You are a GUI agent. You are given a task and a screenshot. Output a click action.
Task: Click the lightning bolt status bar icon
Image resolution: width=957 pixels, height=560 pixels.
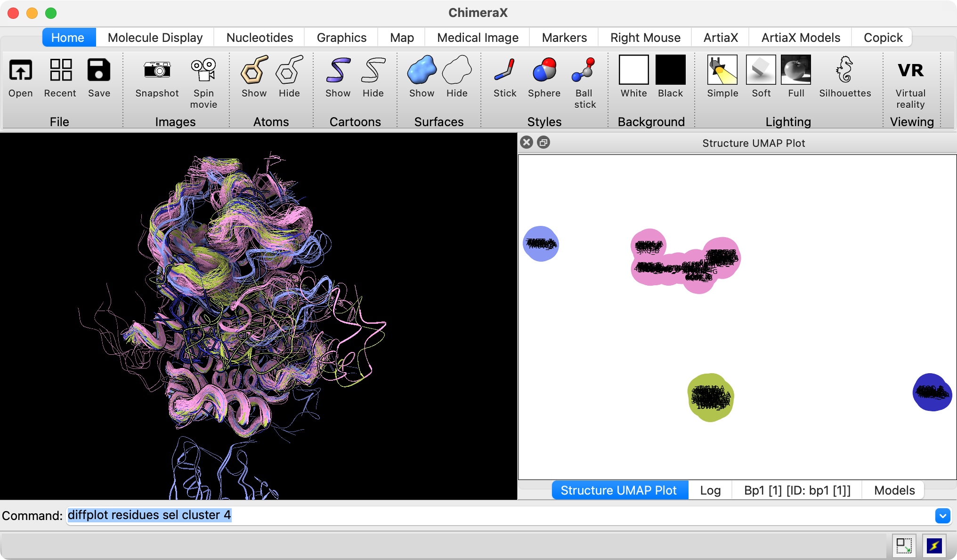934,546
